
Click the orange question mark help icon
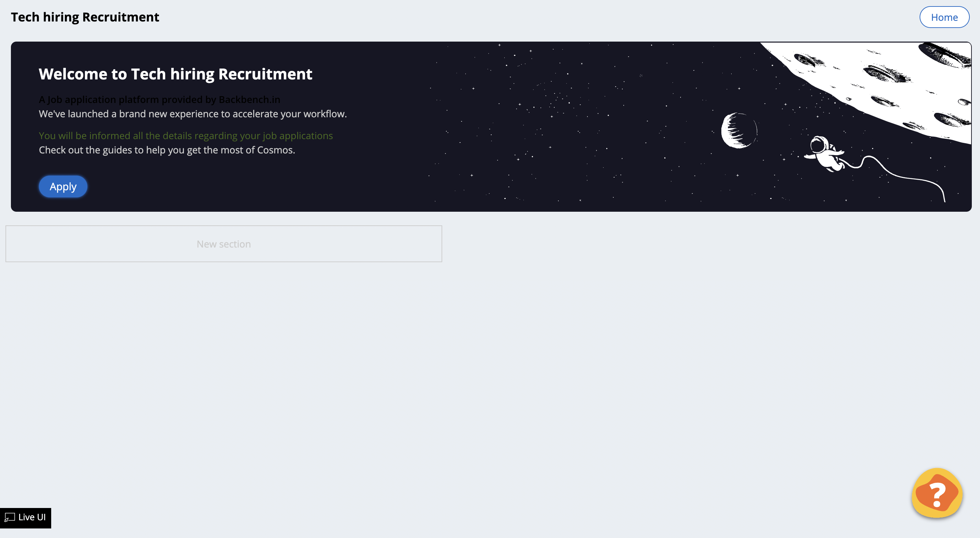tap(937, 493)
